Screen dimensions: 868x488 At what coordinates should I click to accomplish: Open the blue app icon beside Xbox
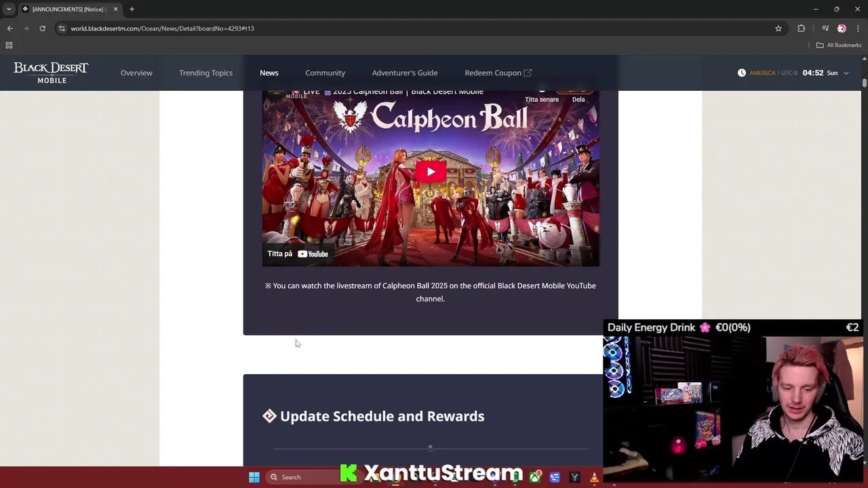tap(555, 477)
